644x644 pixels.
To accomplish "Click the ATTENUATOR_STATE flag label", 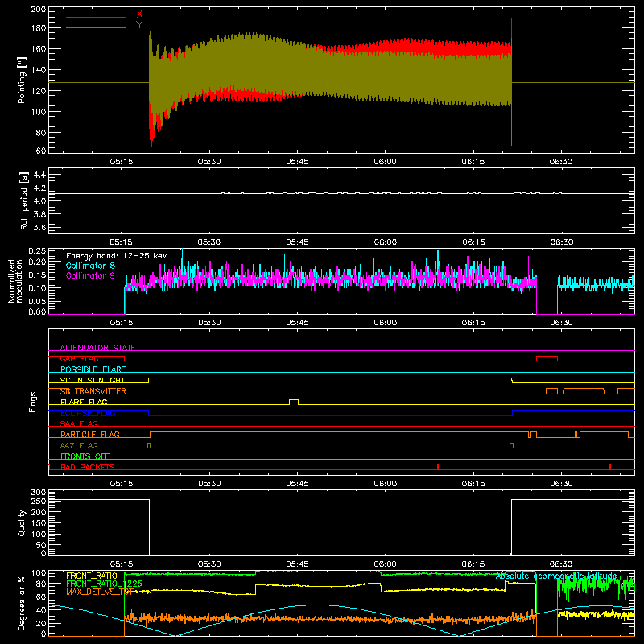I will click(x=97, y=348).
